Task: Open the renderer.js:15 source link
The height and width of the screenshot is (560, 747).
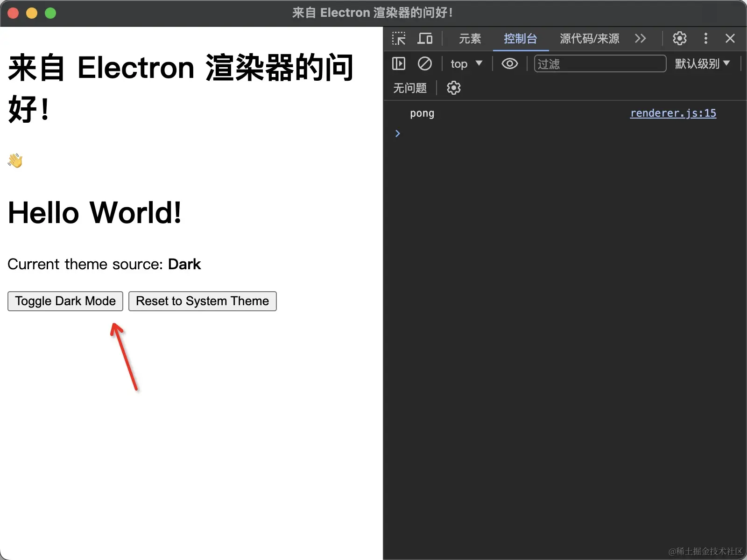Action: (673, 113)
